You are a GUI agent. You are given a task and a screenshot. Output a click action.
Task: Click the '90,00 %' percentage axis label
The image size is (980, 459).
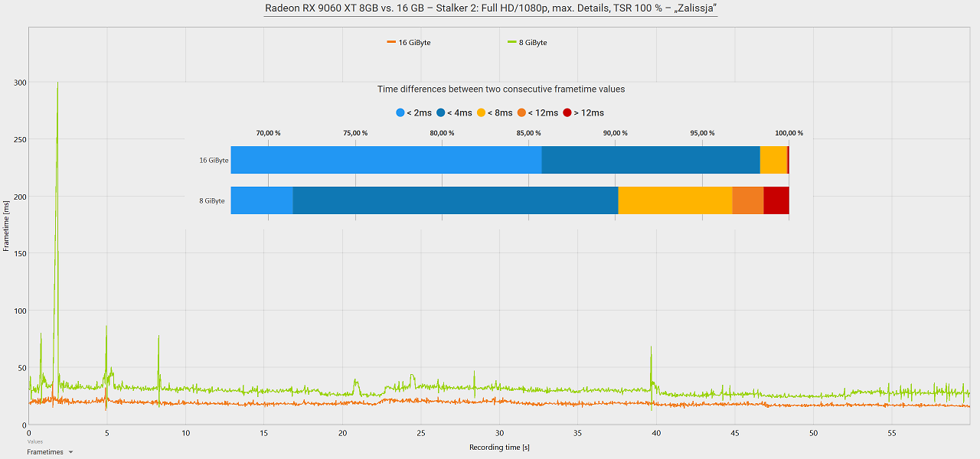[615, 133]
